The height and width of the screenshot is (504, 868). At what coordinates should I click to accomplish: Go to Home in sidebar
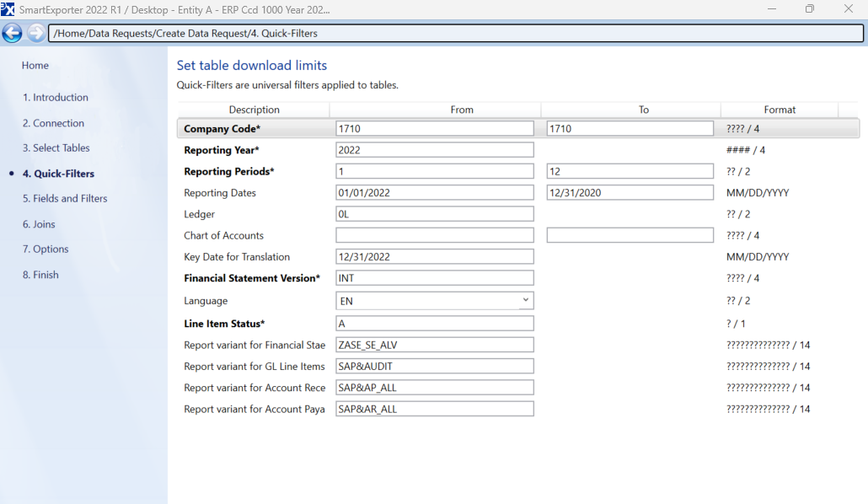[35, 66]
